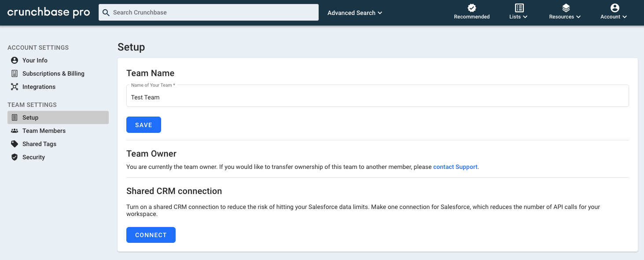Click the Account profile icon
The image size is (644, 260).
tap(615, 8)
